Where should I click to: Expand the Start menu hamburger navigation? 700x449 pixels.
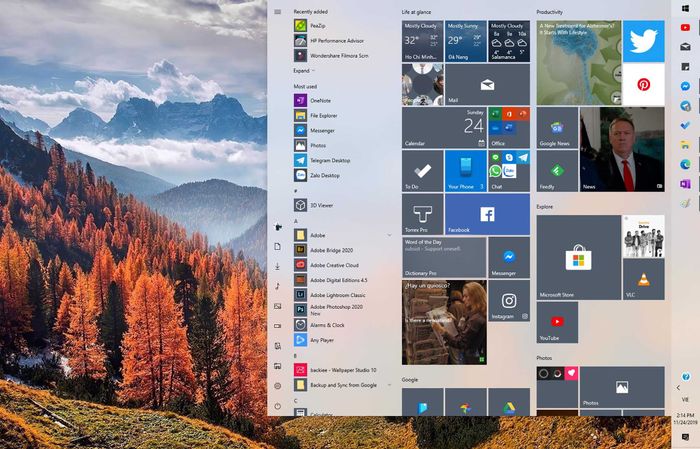click(278, 12)
